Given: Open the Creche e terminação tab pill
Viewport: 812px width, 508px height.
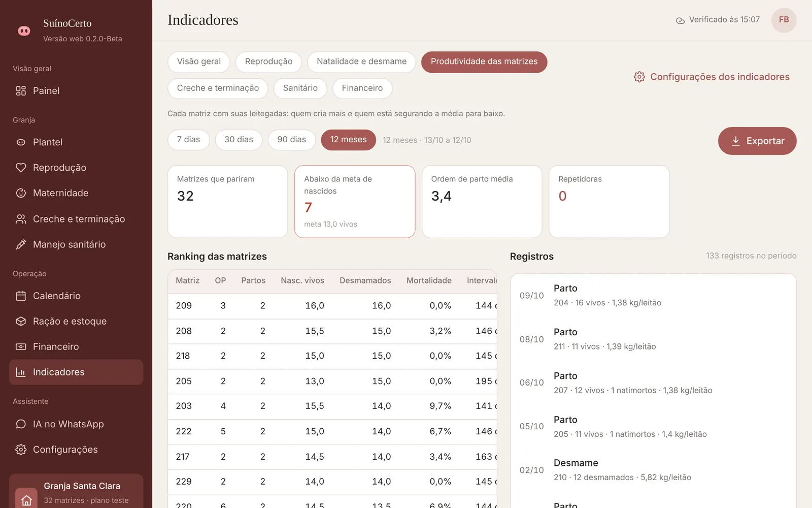Looking at the screenshot, I should tap(218, 88).
